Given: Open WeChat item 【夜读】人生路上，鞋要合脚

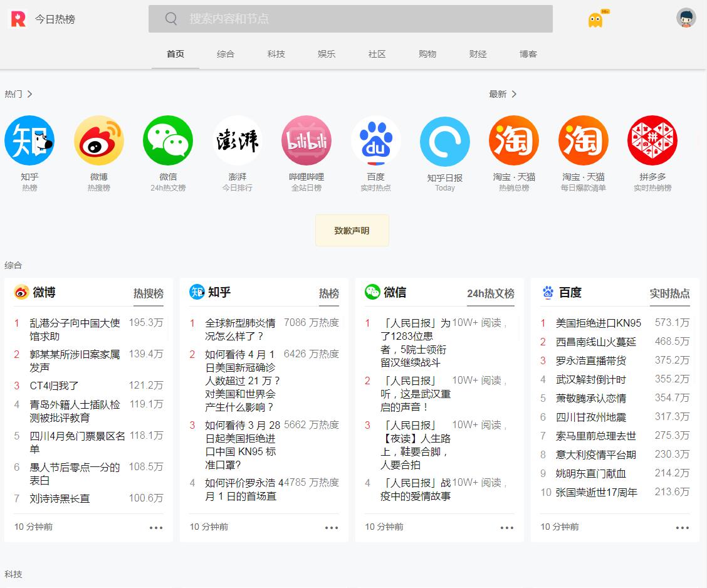Looking at the screenshot, I should pos(416,444).
